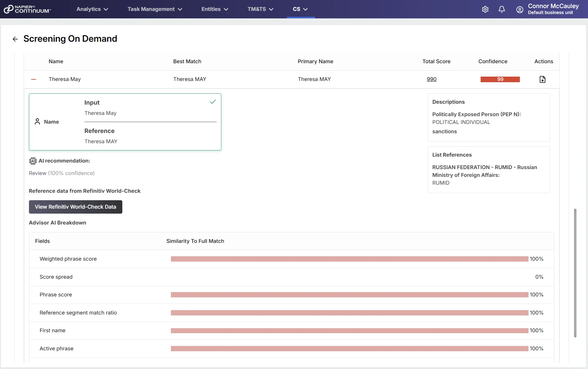Click the Best Match column header

187,61
